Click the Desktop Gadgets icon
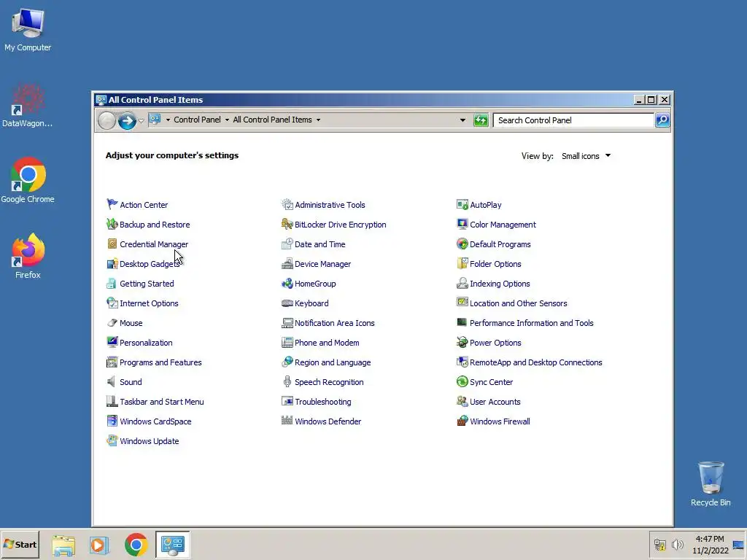This screenshot has width=747, height=560. 112,264
